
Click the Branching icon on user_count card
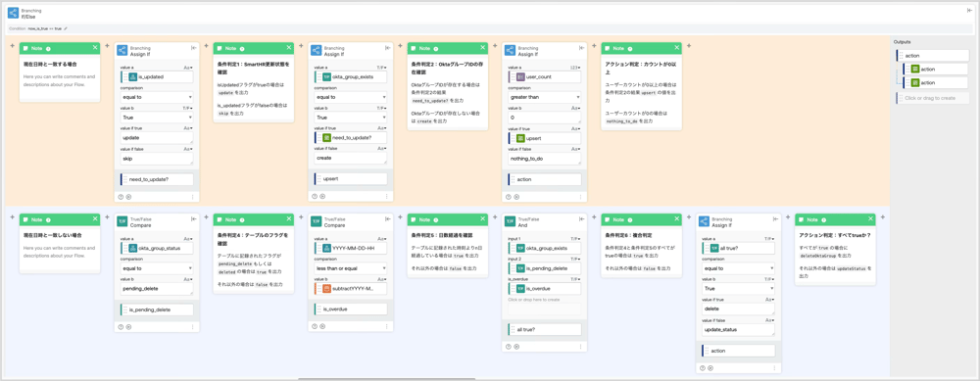510,50
